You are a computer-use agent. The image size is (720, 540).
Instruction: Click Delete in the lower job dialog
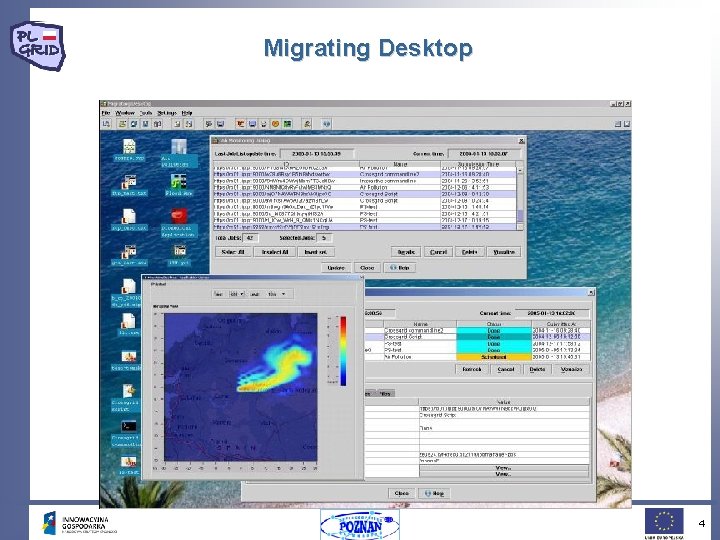tap(537, 369)
